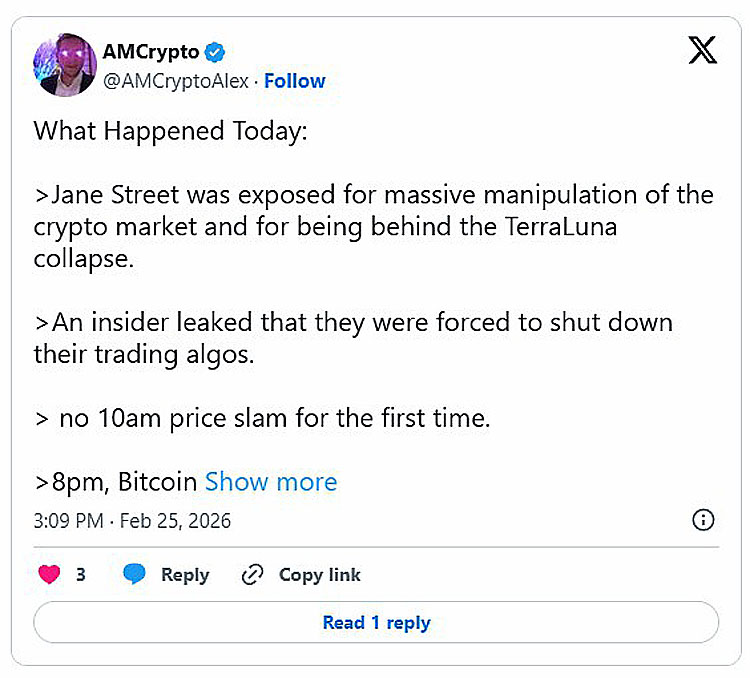The image size is (750, 678).
Task: Like the post with the heart icon
Action: tap(49, 575)
